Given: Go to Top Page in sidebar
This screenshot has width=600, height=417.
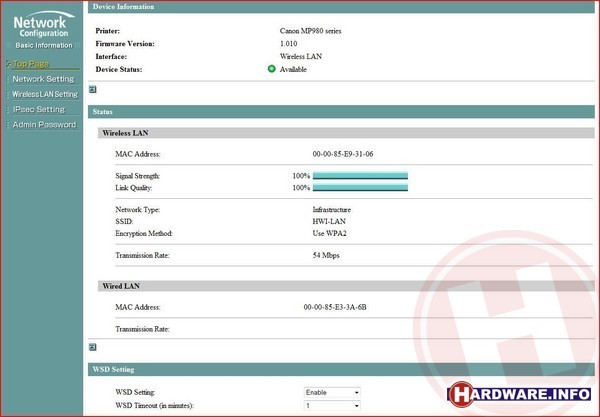Looking at the screenshot, I should (32, 64).
